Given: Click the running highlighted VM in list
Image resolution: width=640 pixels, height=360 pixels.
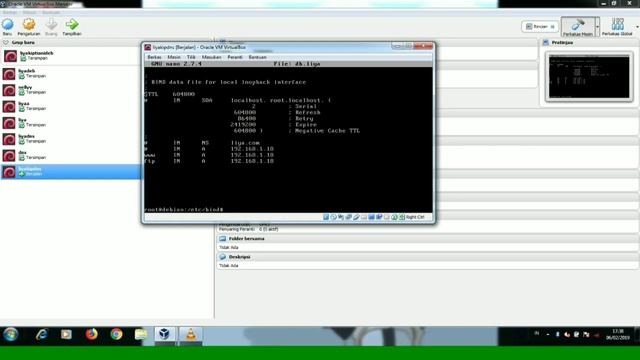Looking at the screenshot, I should [x=71, y=171].
